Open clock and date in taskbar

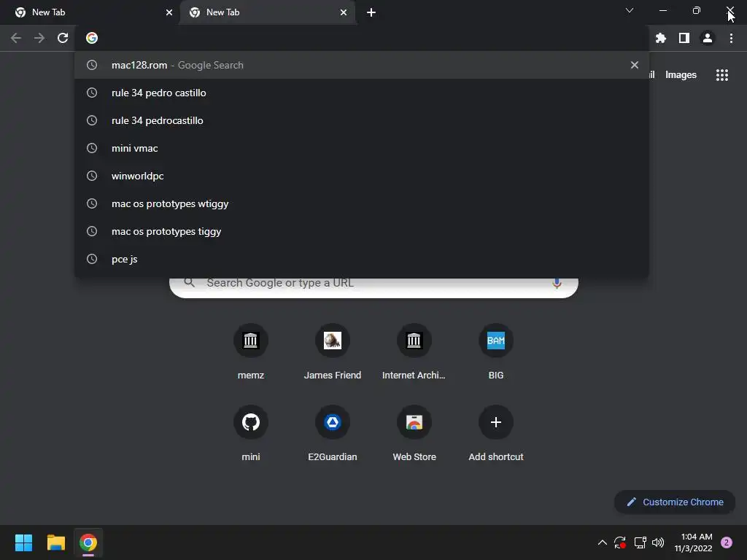click(x=694, y=542)
